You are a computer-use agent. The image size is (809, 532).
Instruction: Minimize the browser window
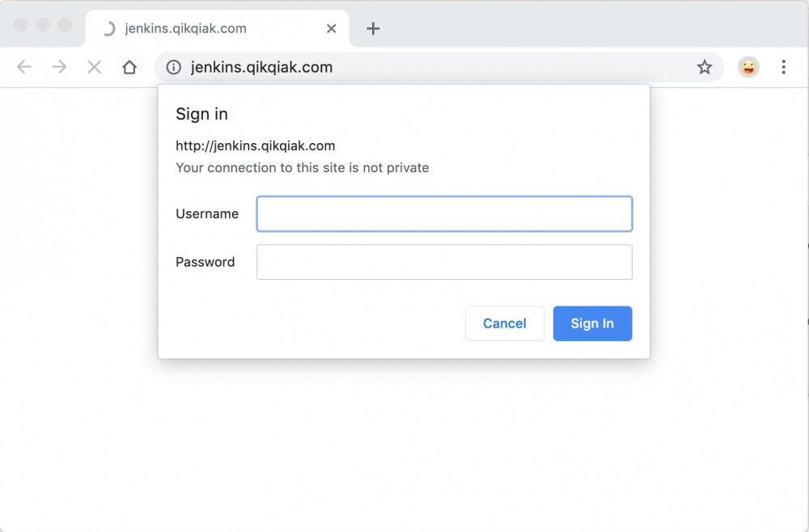click(43, 25)
